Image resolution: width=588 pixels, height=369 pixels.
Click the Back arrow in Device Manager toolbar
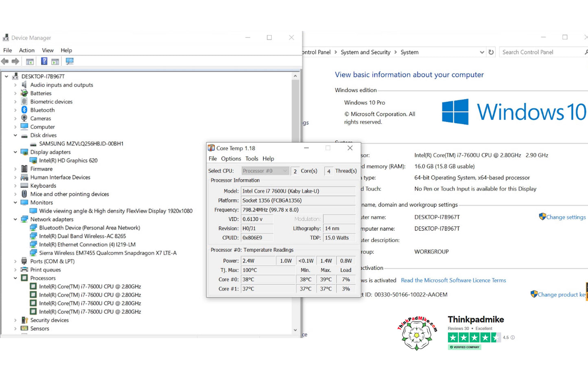click(5, 61)
